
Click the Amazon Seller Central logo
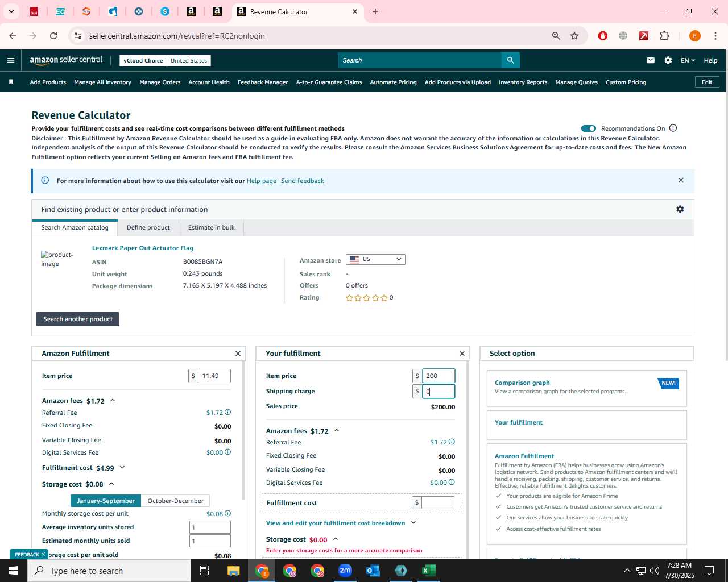[66, 60]
